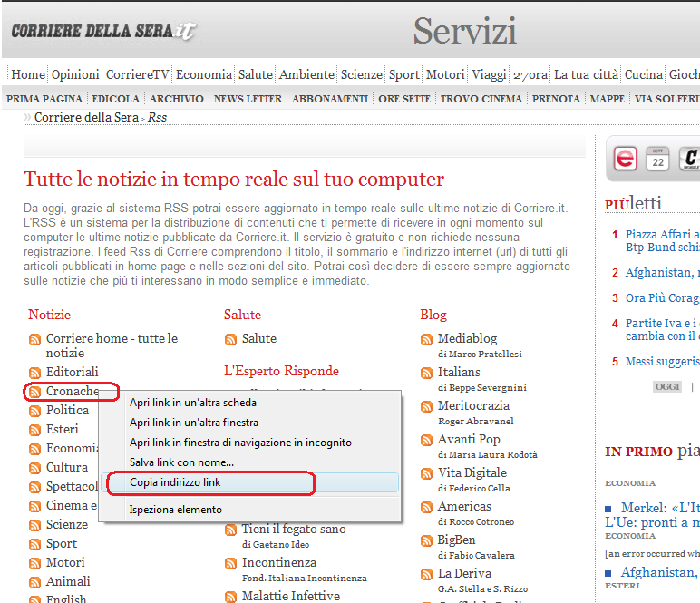Choose open link in incognito window
The width and height of the screenshot is (700, 603).
click(240, 443)
